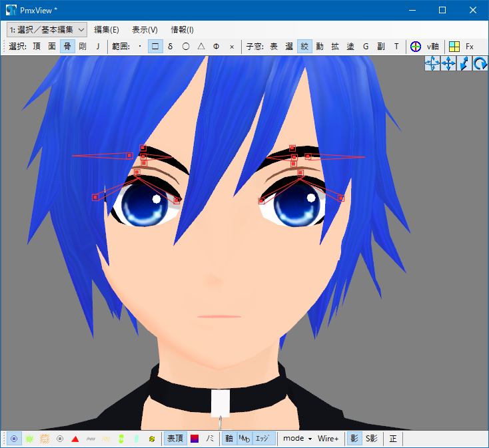Select the lasso (δ) range tool
This screenshot has height=448, width=489.
pos(171,47)
